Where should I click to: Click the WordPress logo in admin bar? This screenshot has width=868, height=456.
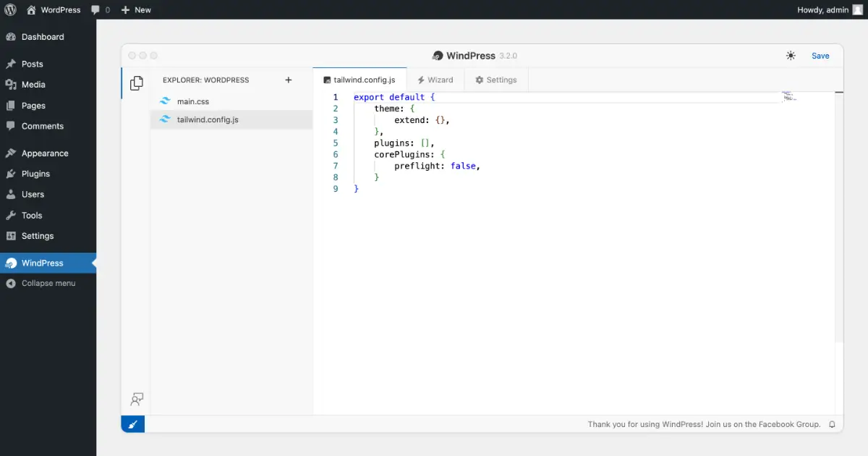pyautogui.click(x=11, y=10)
